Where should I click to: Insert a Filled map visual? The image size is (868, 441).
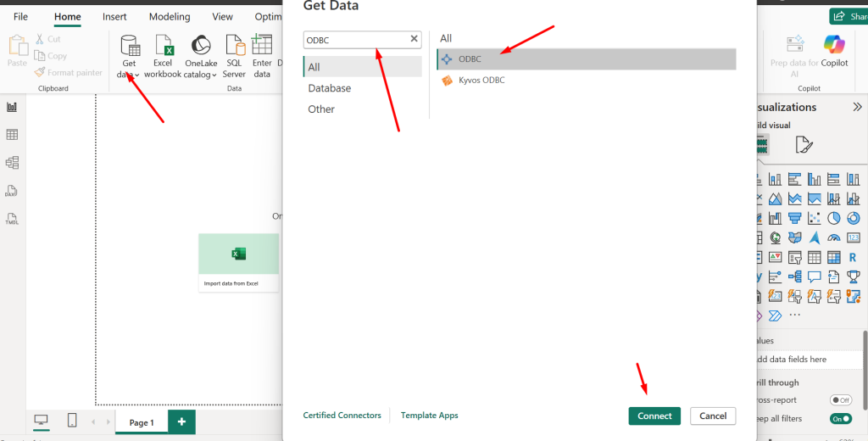click(x=794, y=237)
